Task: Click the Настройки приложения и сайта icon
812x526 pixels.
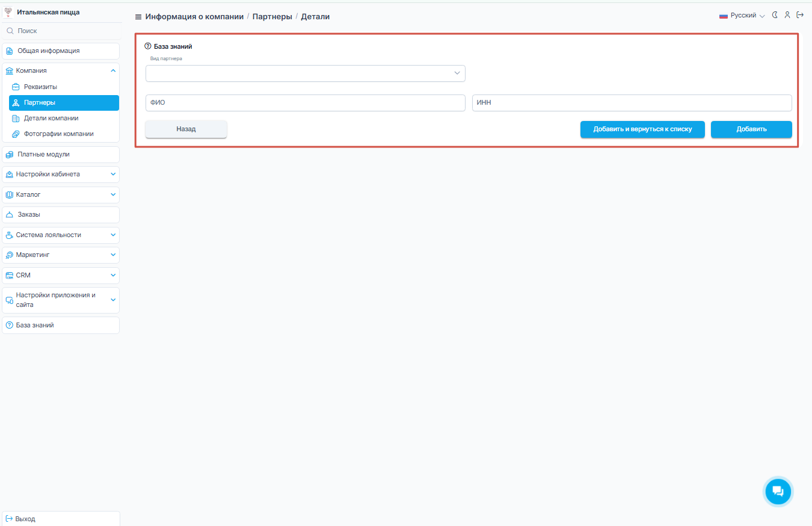Action: coord(9,300)
